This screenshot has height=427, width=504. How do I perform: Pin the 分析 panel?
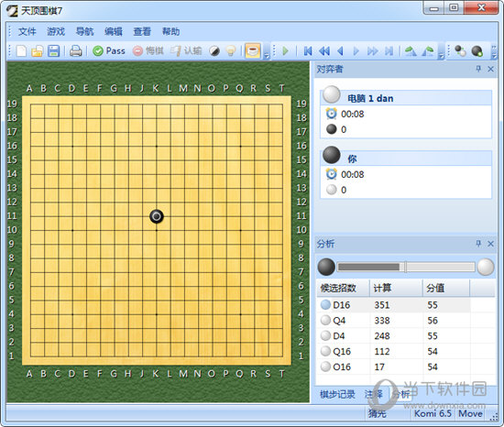pos(478,244)
